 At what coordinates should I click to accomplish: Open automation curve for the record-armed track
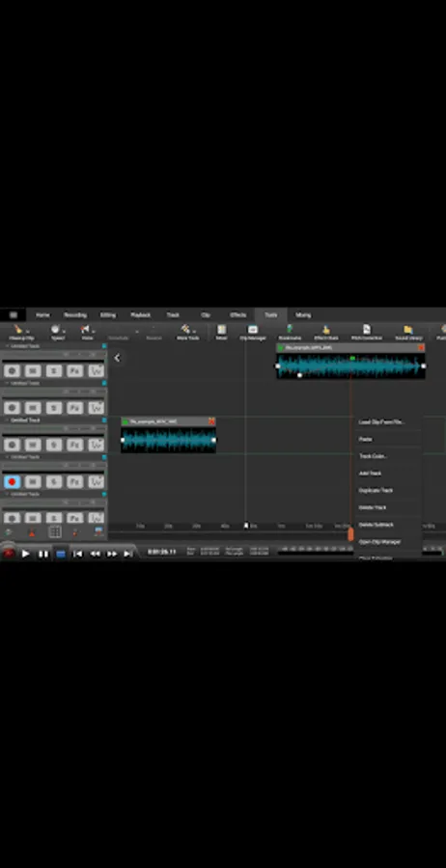tap(97, 481)
